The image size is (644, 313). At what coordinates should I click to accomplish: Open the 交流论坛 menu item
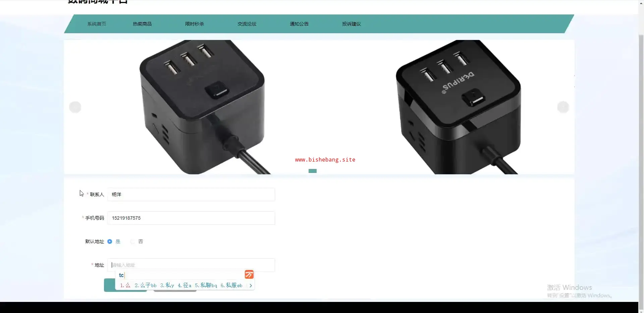[247, 24]
